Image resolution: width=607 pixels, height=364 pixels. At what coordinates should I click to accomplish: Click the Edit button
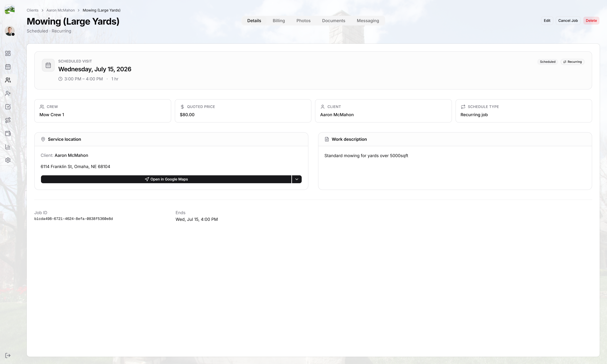(x=547, y=21)
